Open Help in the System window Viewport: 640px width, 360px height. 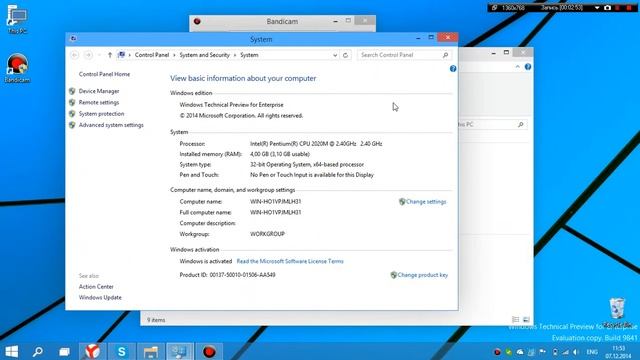pos(453,69)
